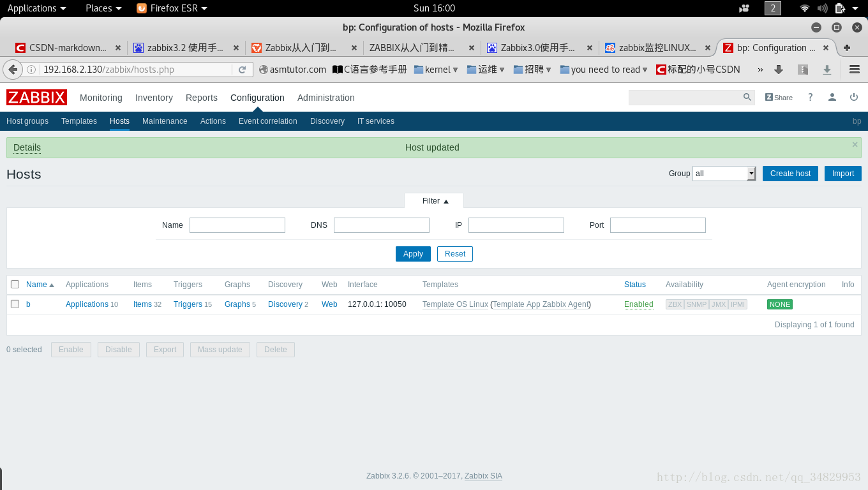Focus the Zabbix global search box
Screen dimensions: 868x490
[x=685, y=97]
